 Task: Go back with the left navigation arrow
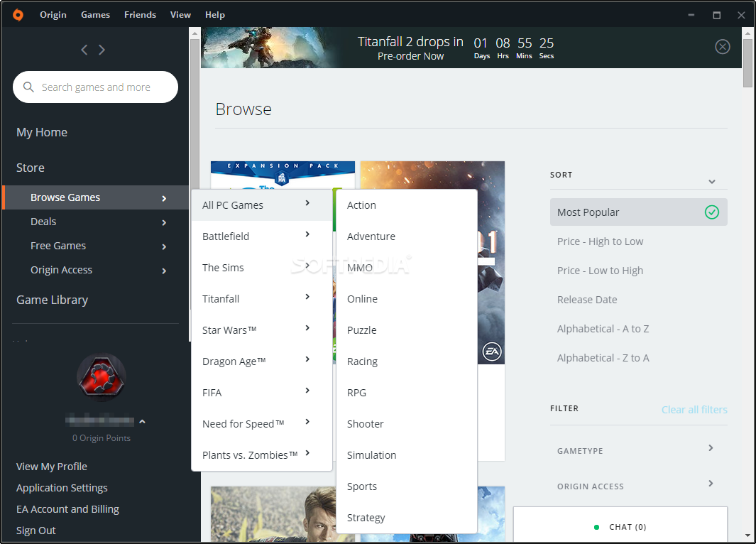tap(84, 50)
